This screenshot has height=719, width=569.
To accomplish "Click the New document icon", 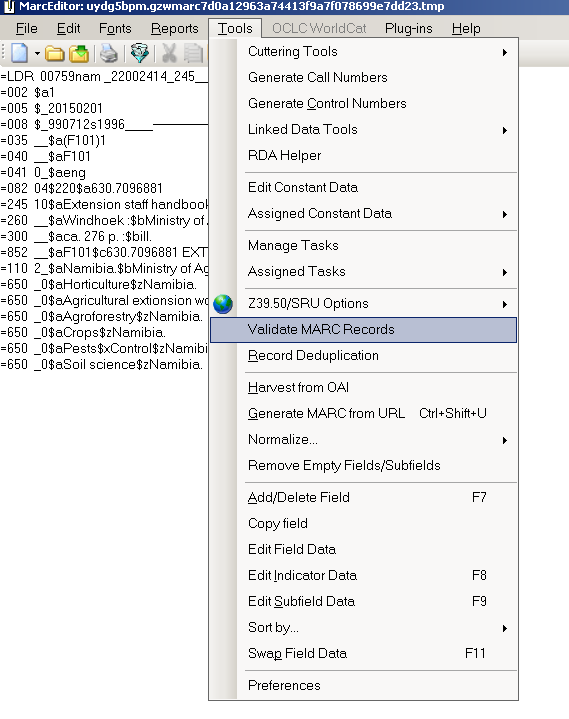I will tap(19, 53).
